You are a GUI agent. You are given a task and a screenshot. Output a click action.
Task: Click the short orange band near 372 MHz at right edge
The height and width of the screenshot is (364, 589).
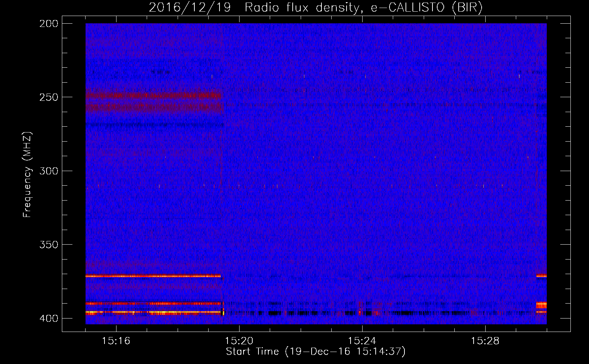point(541,276)
